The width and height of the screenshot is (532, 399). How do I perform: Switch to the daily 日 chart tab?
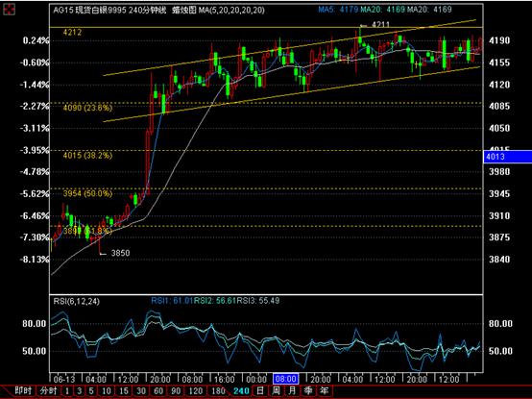click(x=260, y=391)
